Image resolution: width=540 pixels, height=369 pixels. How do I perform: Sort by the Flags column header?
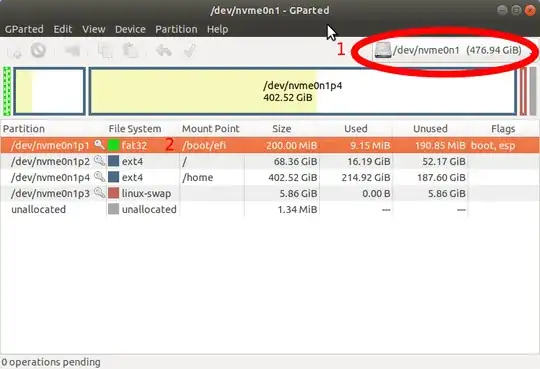click(503, 129)
